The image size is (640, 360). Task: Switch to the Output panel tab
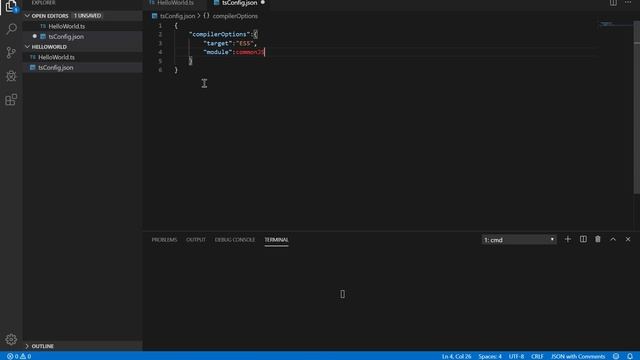(196, 240)
